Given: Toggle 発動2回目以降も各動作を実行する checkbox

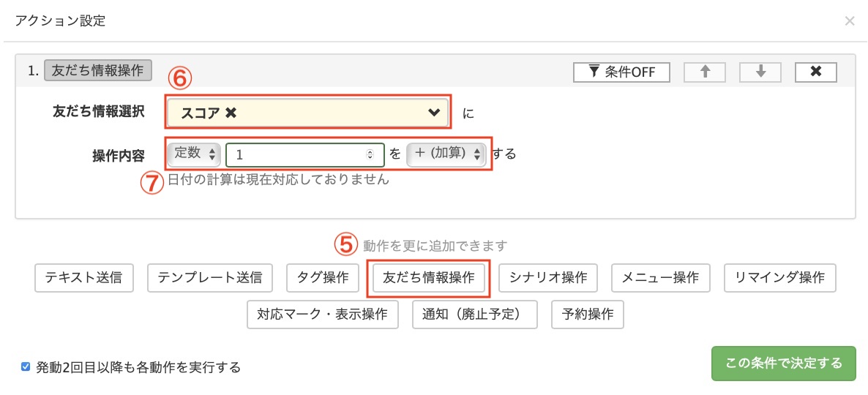Looking at the screenshot, I should [26, 366].
